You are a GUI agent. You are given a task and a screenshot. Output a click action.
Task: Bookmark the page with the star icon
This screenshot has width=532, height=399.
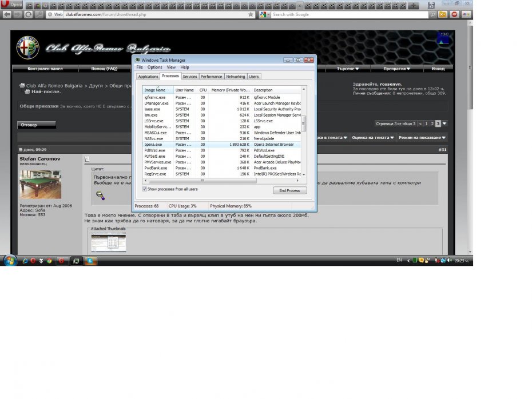coord(251,14)
